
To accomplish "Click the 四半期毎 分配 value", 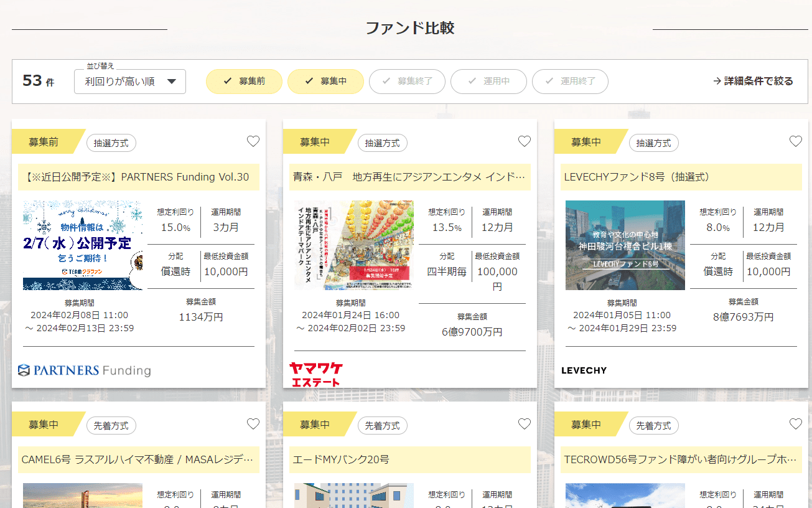I will [447, 271].
